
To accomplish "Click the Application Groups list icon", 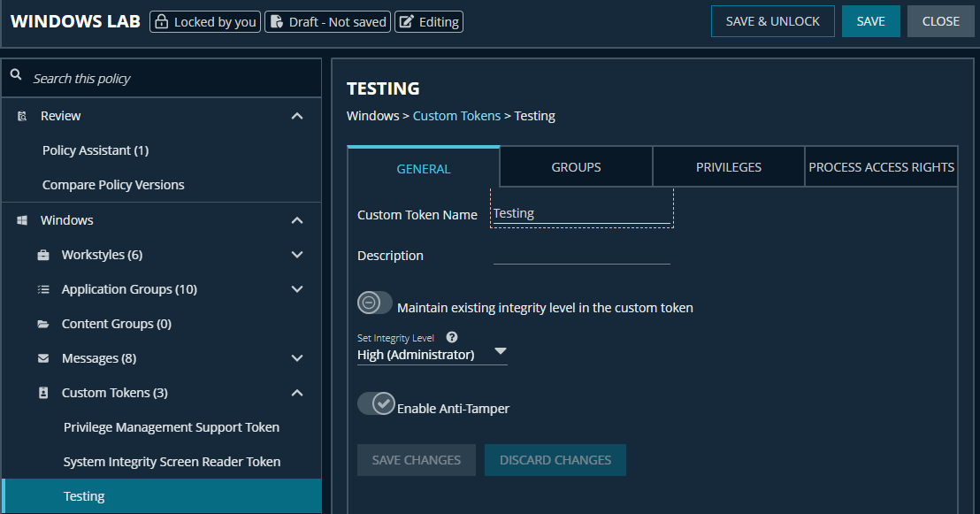I will (42, 288).
